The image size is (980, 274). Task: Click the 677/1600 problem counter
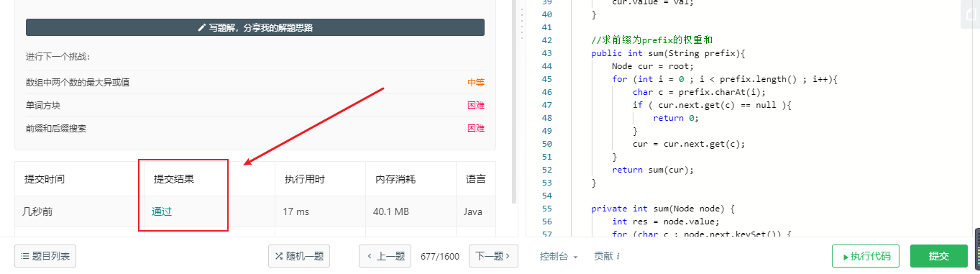pyautogui.click(x=440, y=256)
